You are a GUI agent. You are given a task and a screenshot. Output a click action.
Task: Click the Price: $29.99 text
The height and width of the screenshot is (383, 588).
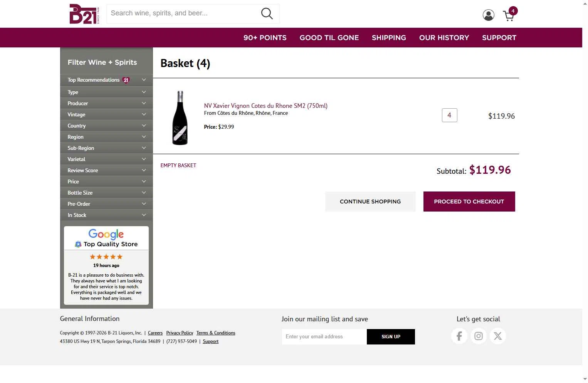(219, 127)
